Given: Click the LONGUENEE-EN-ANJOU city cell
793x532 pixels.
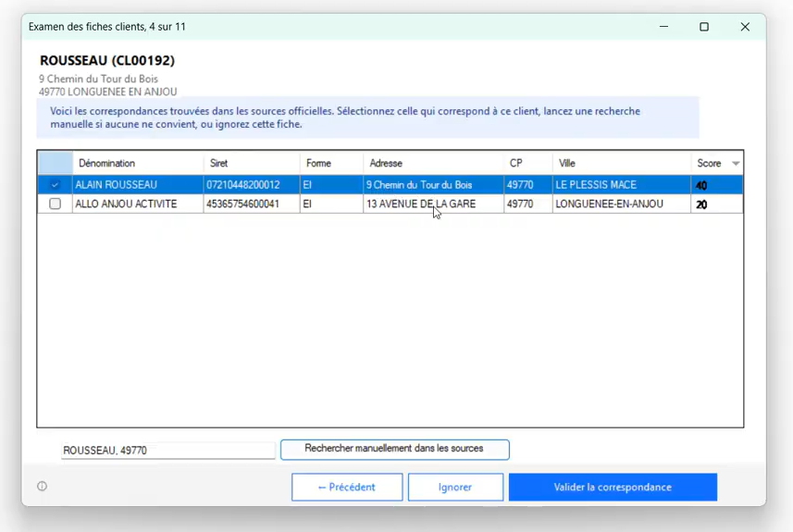Looking at the screenshot, I should point(622,204).
